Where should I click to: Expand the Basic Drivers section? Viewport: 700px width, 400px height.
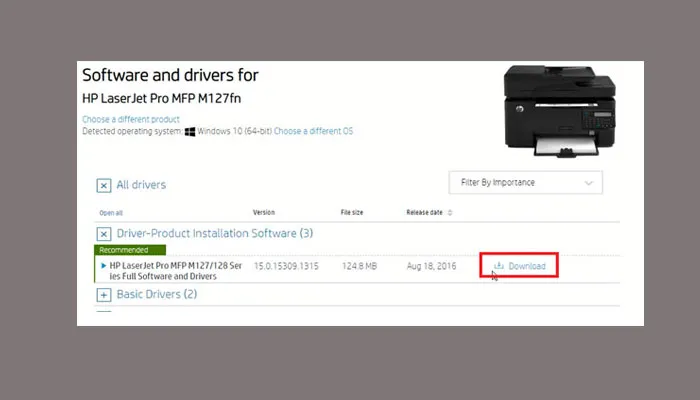104,295
